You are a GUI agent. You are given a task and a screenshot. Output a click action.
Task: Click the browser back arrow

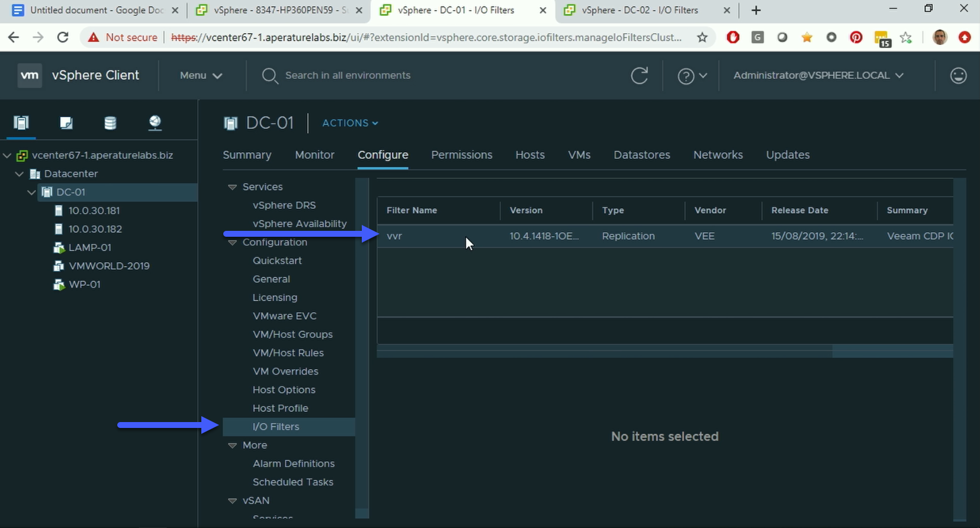[x=14, y=37]
